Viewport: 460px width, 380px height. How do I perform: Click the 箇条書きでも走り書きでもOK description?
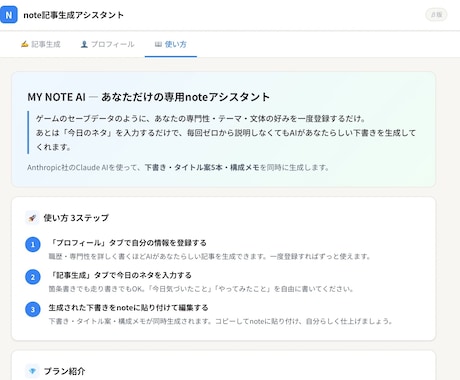point(201,289)
